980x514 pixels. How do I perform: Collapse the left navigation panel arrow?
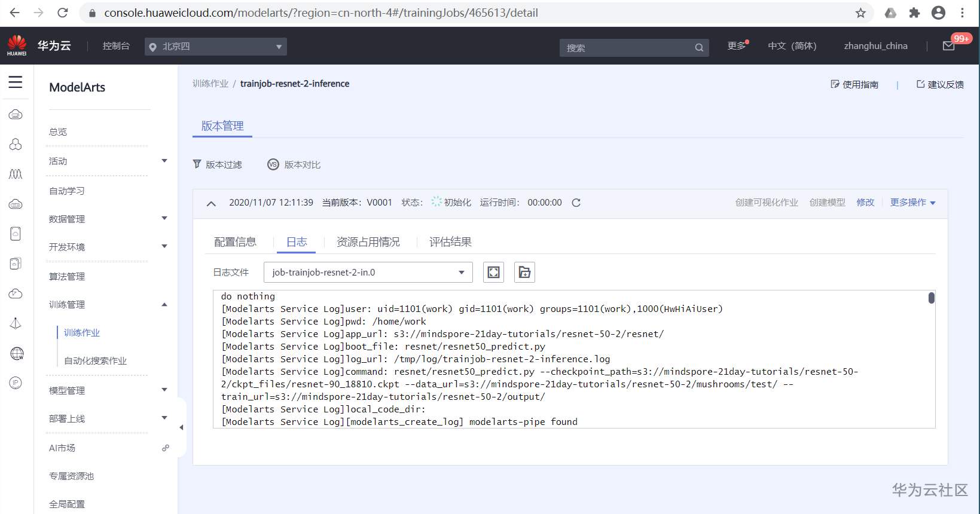pyautogui.click(x=181, y=427)
